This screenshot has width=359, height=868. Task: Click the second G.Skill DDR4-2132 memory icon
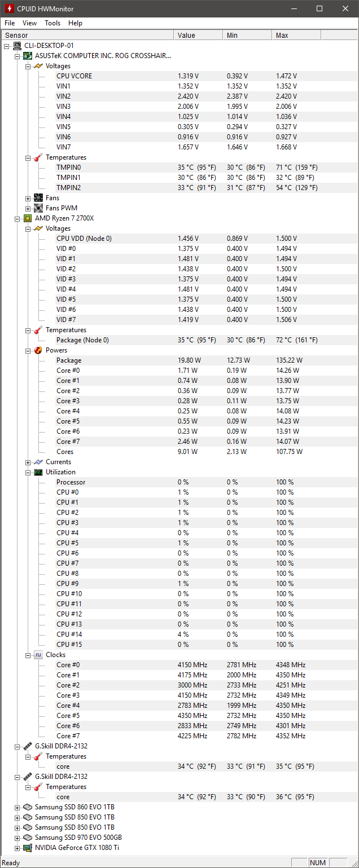coord(28,777)
